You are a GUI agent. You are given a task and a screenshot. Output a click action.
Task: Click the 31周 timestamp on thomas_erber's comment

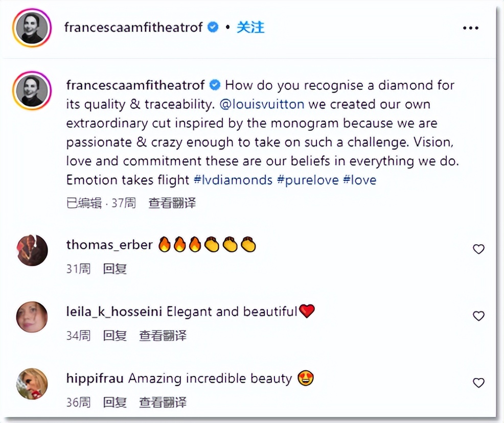click(x=78, y=269)
